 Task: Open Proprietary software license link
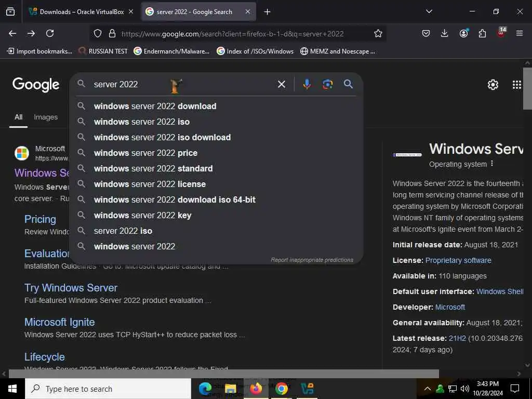(x=458, y=260)
